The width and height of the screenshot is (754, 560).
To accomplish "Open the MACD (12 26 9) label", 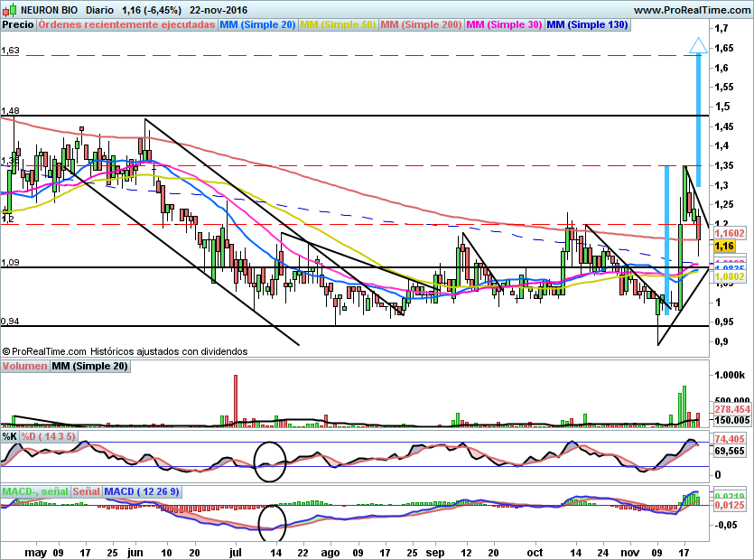I will pyautogui.click(x=142, y=491).
